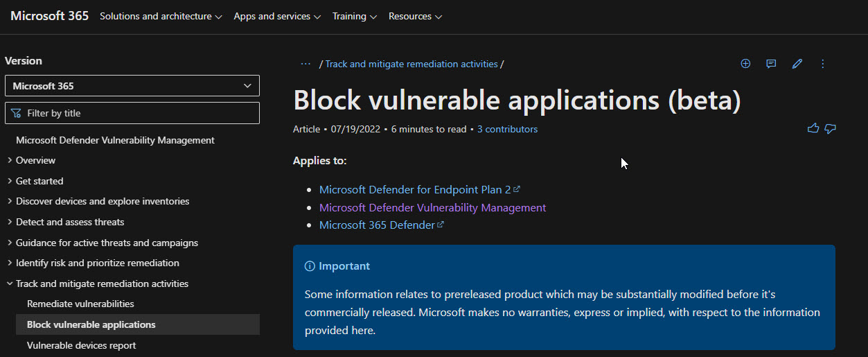
Task: Click the Version label in sidebar
Action: (x=24, y=61)
